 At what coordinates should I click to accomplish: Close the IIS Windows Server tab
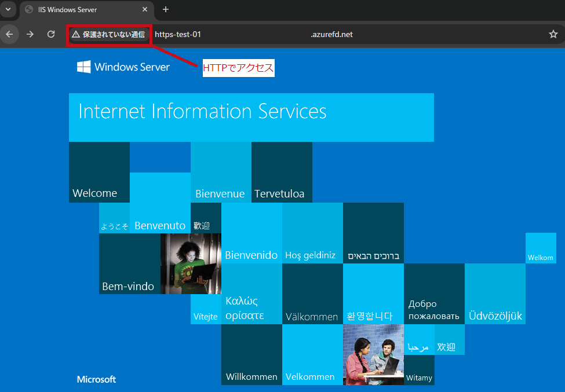click(x=145, y=9)
